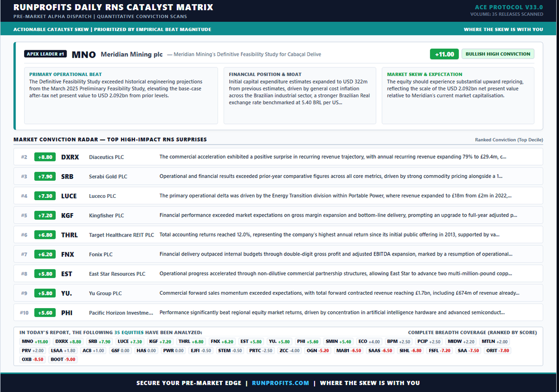This screenshot has width=559, height=392.
Task: Click the Meridian Mining plc company name
Action: pyautogui.click(x=132, y=54)
